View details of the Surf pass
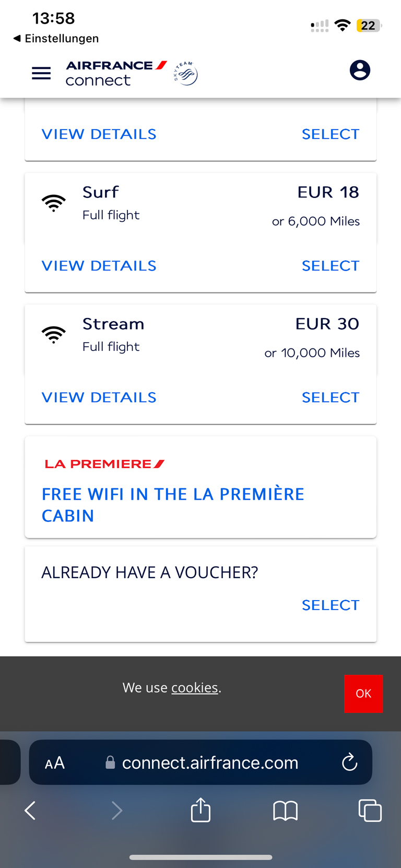This screenshot has width=401, height=868. (x=99, y=266)
